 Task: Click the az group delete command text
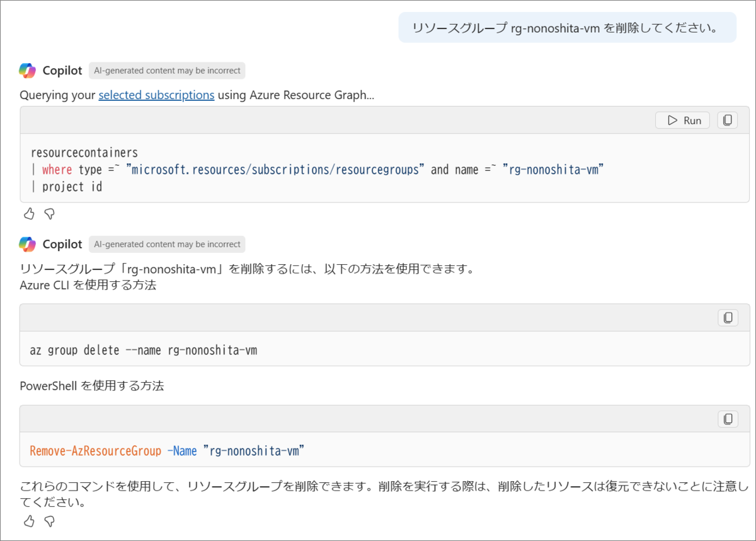[x=144, y=350]
